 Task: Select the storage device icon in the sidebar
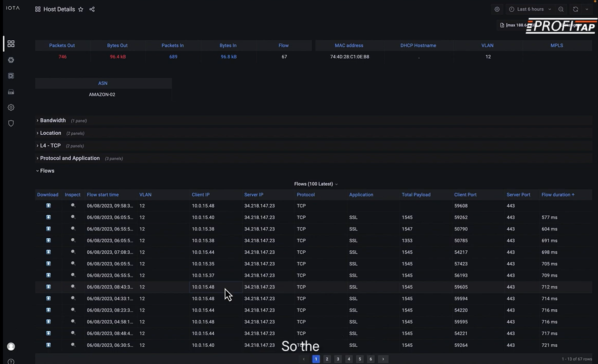(11, 92)
